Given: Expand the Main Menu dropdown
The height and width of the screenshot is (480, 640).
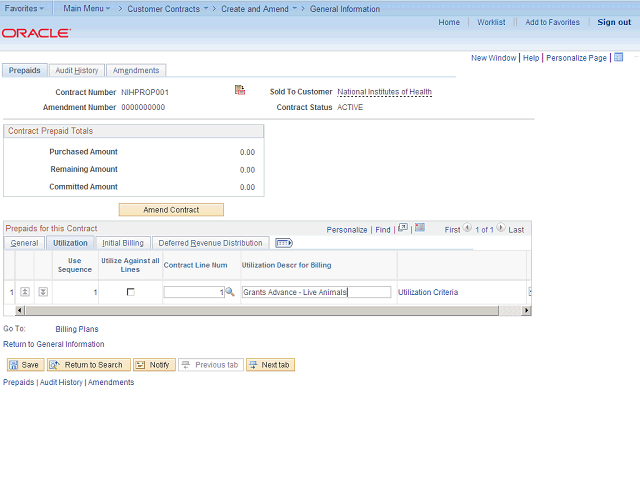Looking at the screenshot, I should tap(87, 8).
